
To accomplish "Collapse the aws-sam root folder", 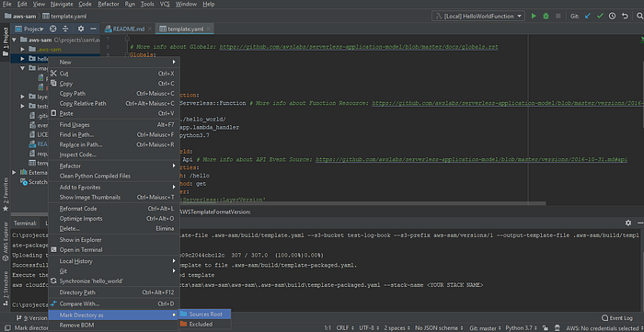I will pos(15,40).
